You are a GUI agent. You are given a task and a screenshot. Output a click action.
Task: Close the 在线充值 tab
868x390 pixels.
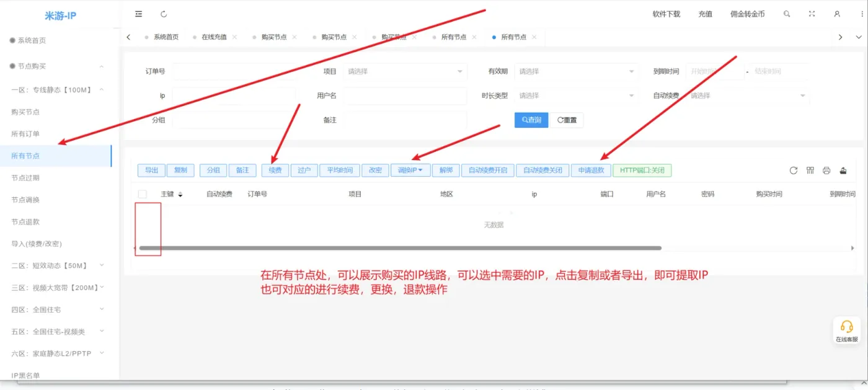tap(234, 37)
